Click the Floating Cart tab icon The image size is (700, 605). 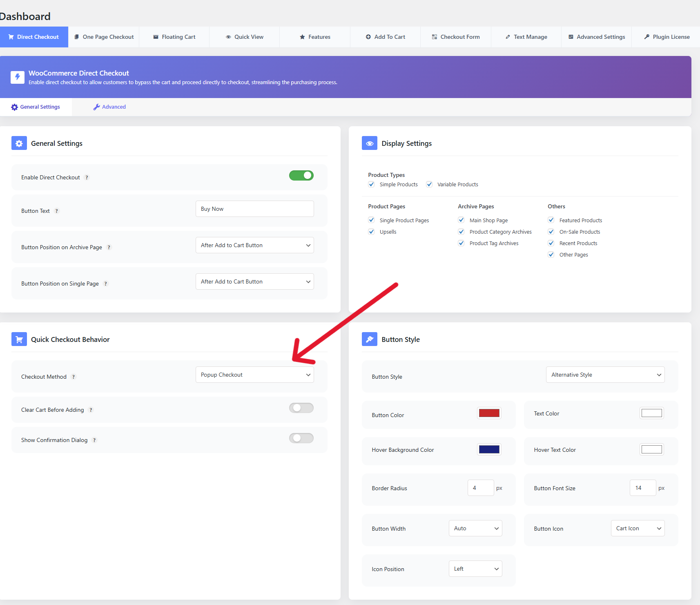[156, 37]
